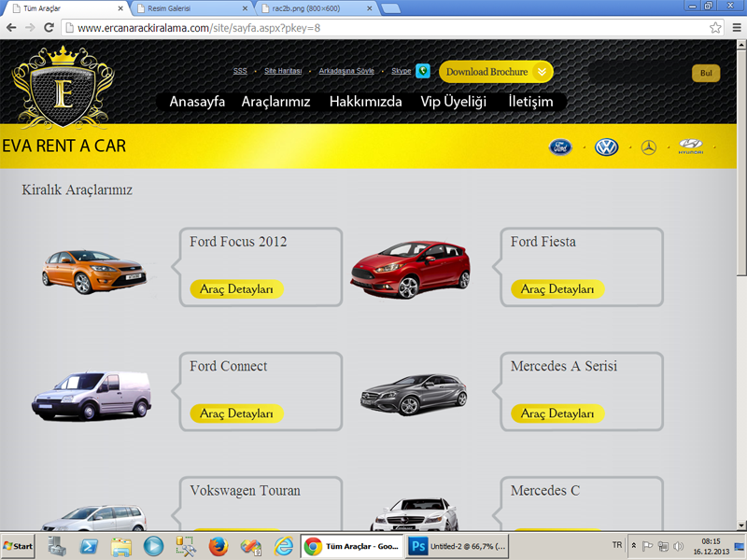Open the Chrome menu icon
Screen dimensions: 747x560
click(737, 28)
